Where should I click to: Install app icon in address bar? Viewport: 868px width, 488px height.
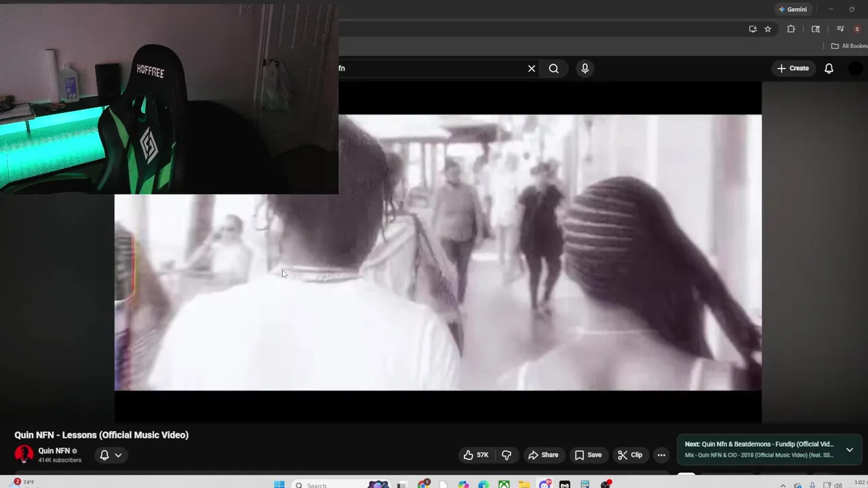pos(753,29)
